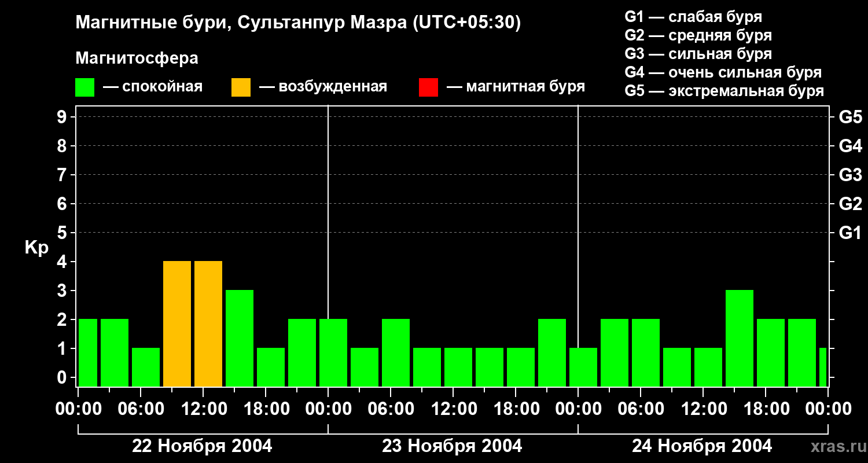Select the 'G2 — средняя буря' legend line

pos(698,35)
